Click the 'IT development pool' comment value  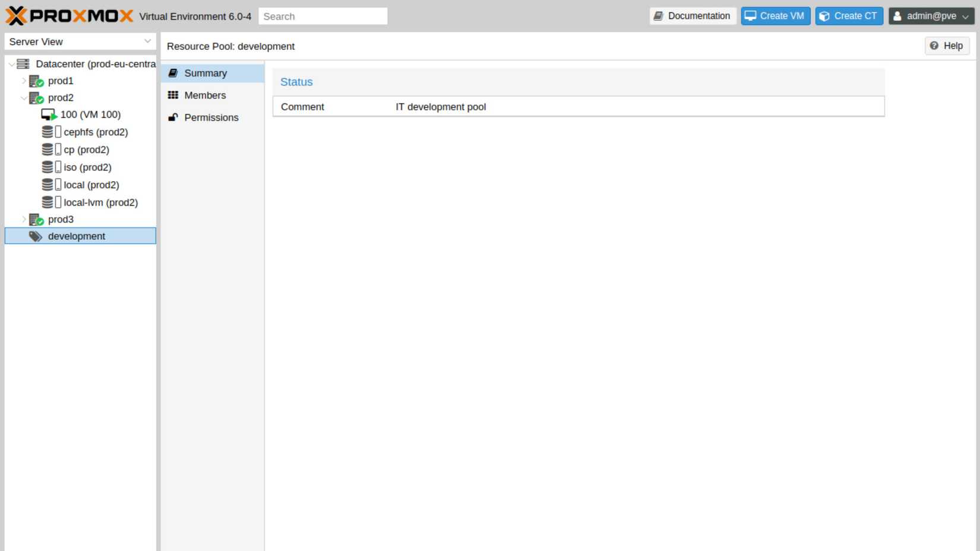[x=441, y=107]
